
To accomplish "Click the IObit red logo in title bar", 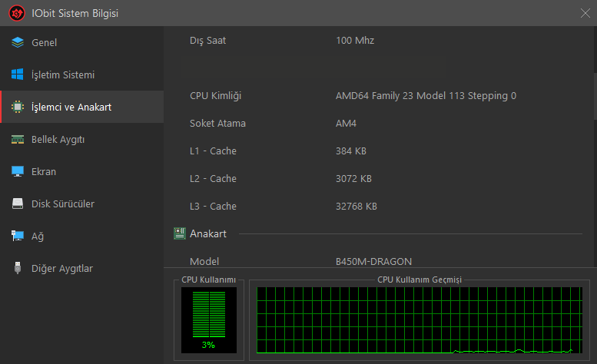I will coord(17,13).
